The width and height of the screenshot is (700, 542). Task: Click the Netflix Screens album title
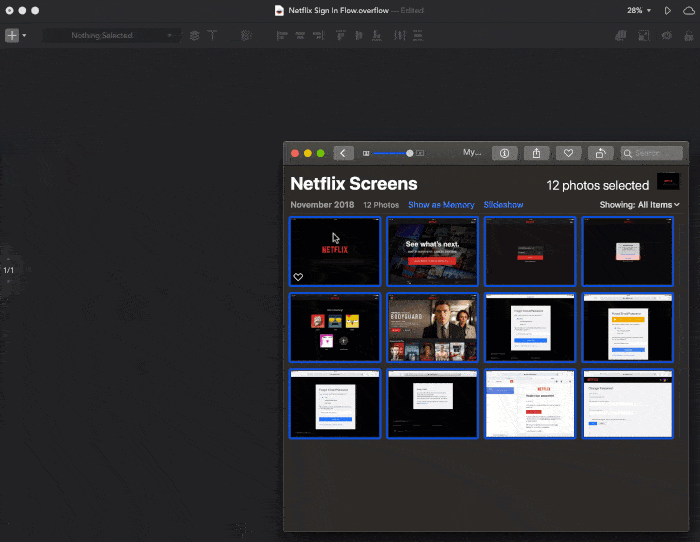(354, 184)
